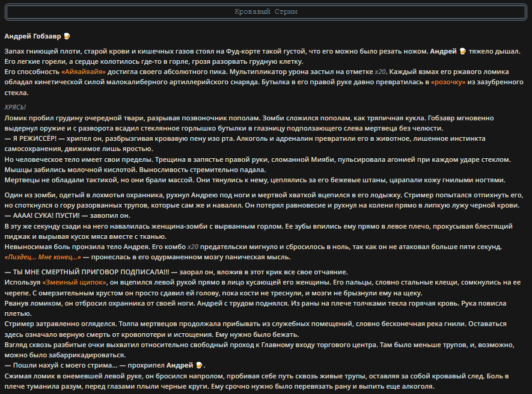
Task: Click the bold name «Андрей» before «тяжело дышал»
Action: (444, 51)
